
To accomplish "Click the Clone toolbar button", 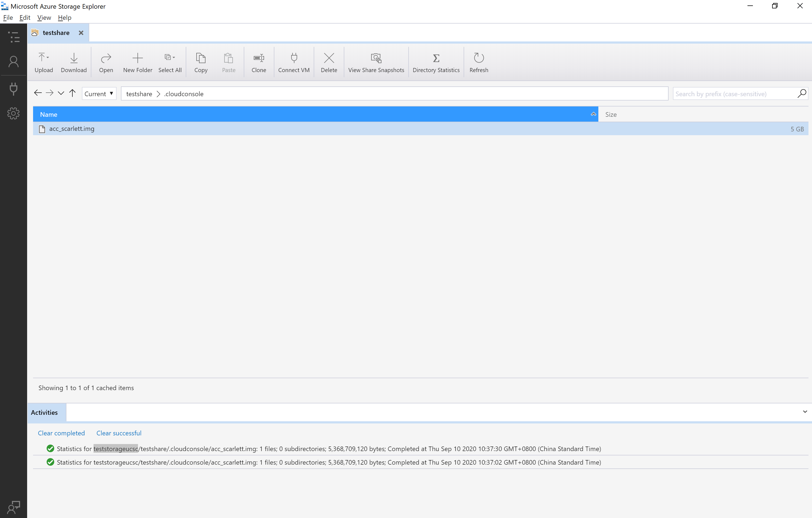I will pyautogui.click(x=259, y=63).
